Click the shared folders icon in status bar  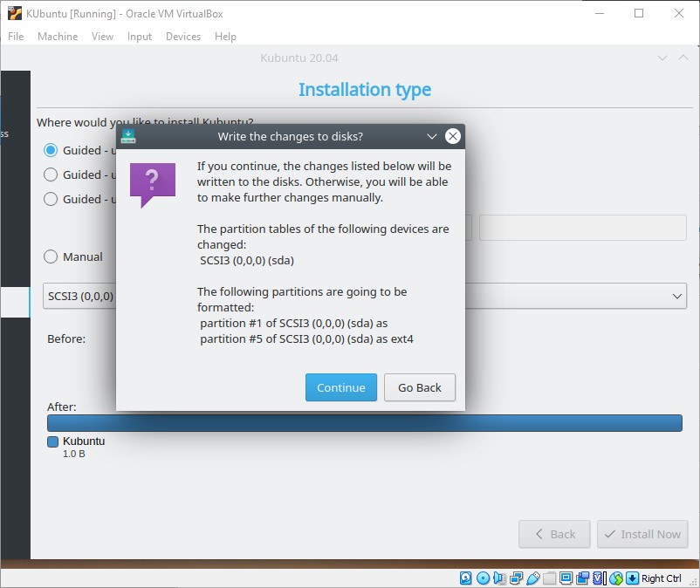point(549,578)
